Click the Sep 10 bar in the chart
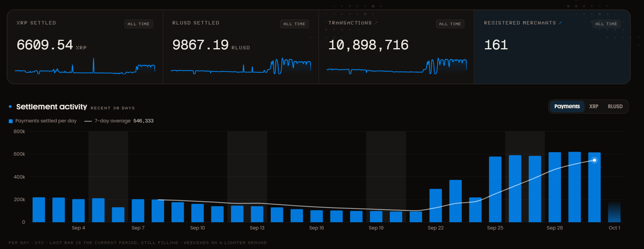The image size is (644, 249). [x=198, y=213]
